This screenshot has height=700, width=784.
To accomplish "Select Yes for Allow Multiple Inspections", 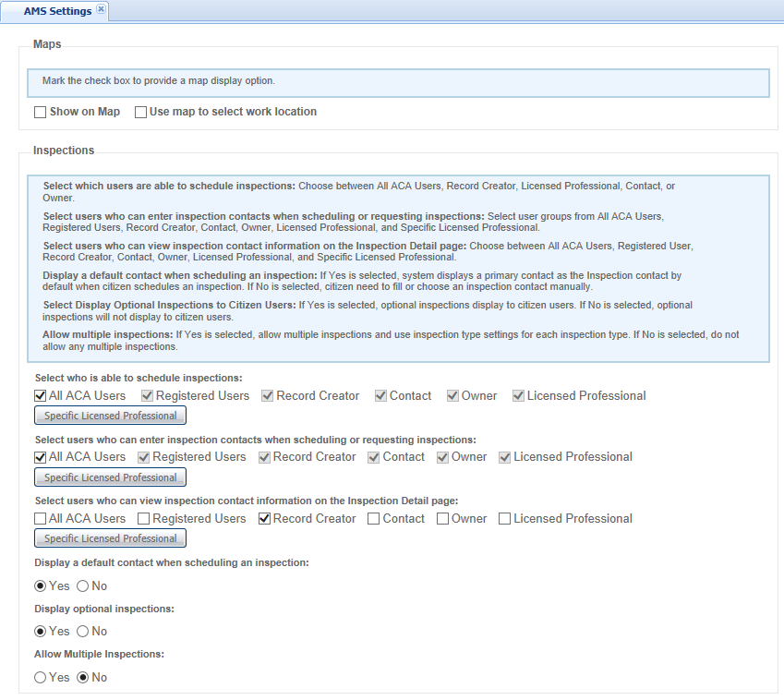I will pos(41,678).
